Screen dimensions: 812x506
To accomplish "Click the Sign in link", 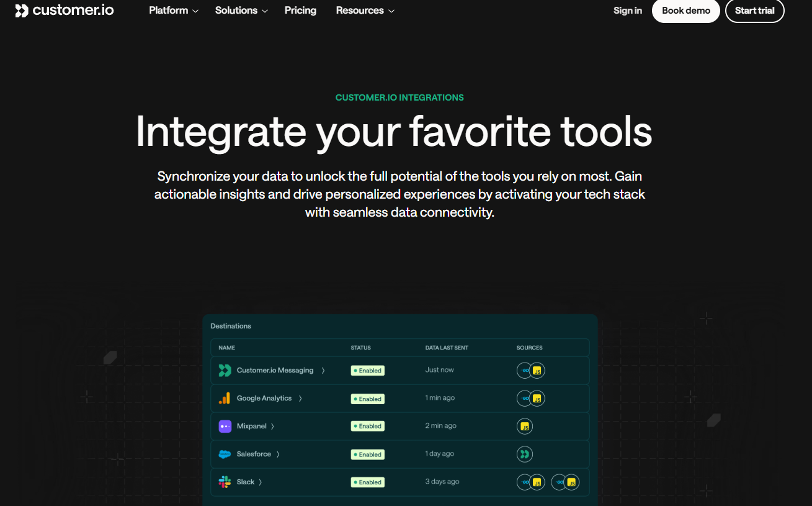I will pos(628,11).
